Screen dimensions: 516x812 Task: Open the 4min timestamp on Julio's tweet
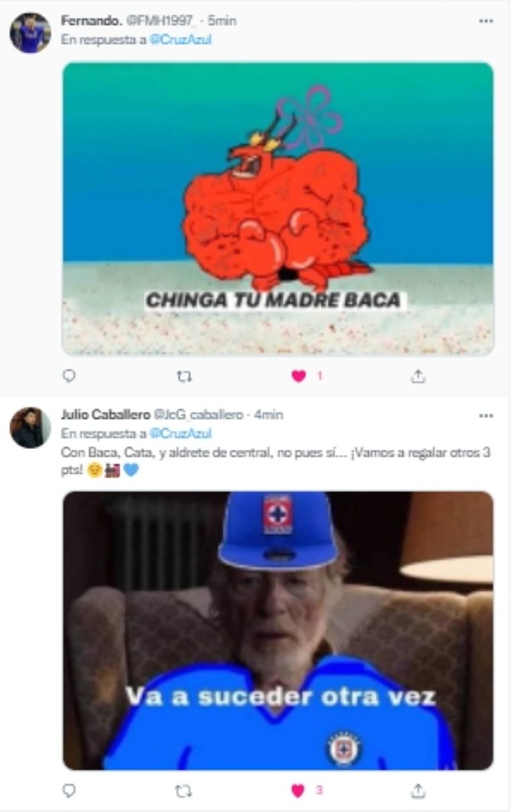[x=269, y=415]
